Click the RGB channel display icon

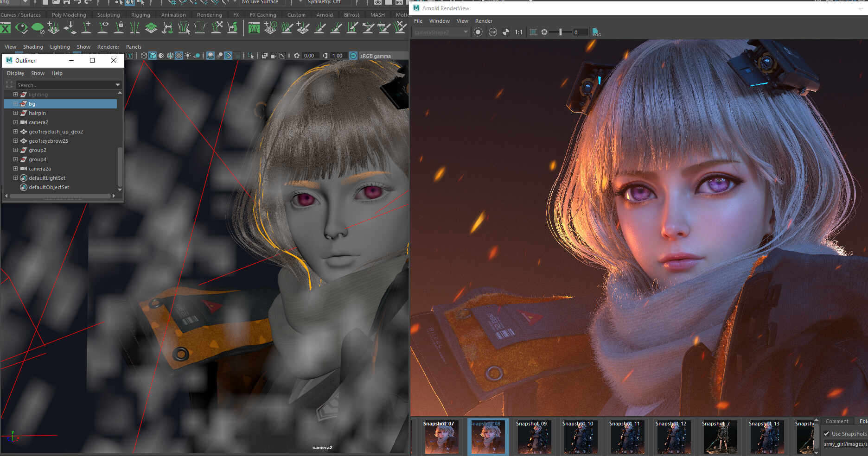pos(492,32)
